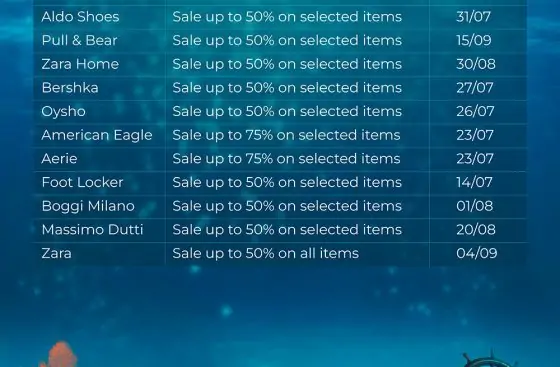The height and width of the screenshot is (367, 560).
Task: Click the Boggi Milano store name
Action: click(x=88, y=206)
